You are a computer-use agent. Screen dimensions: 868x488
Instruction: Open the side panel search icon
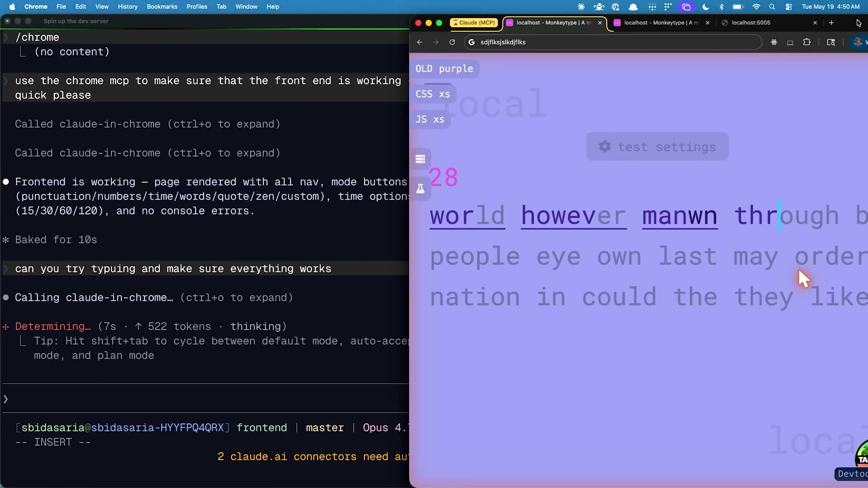click(831, 42)
